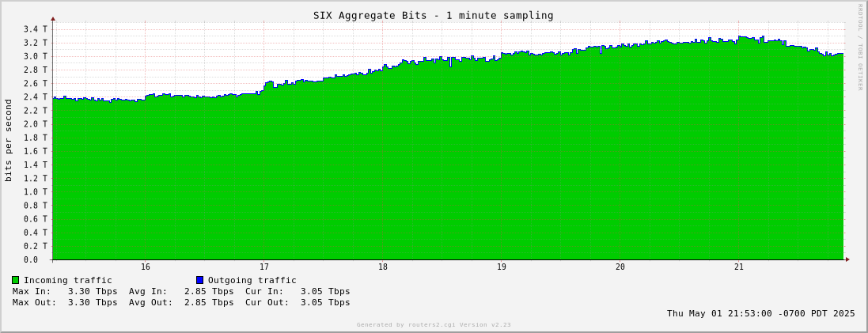Click the bits per second axis label
The height and width of the screenshot is (333, 868).
[x=8, y=141]
